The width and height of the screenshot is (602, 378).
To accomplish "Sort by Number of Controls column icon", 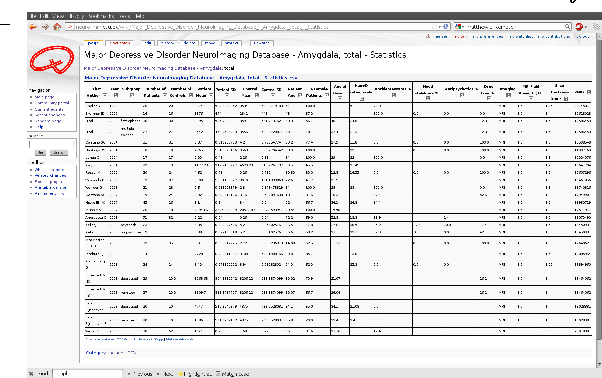I will (x=191, y=95).
